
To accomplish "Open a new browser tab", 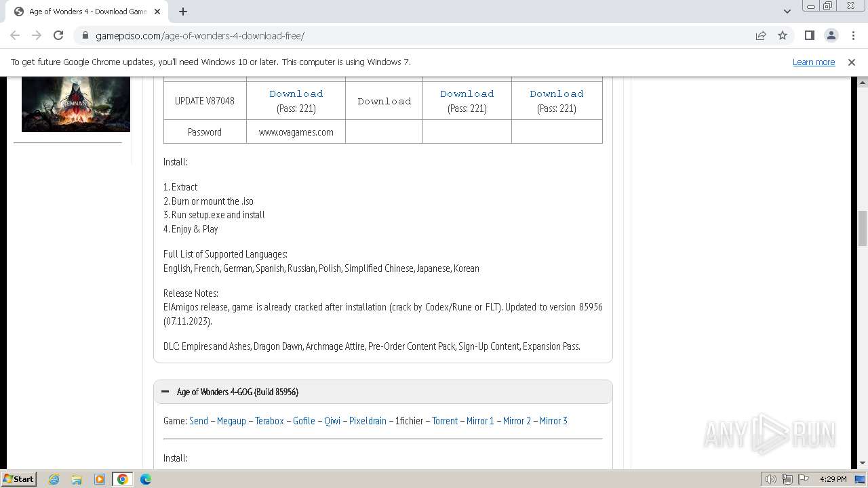I will point(182,12).
